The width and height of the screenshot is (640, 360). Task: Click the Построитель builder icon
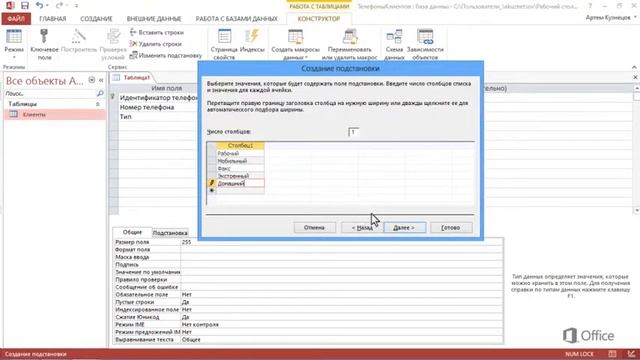pos(79,42)
